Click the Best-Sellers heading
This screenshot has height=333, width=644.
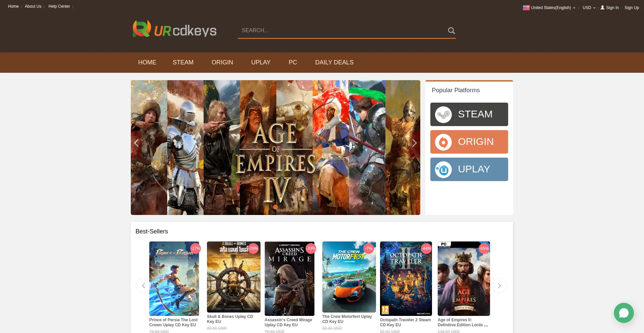coord(152,231)
